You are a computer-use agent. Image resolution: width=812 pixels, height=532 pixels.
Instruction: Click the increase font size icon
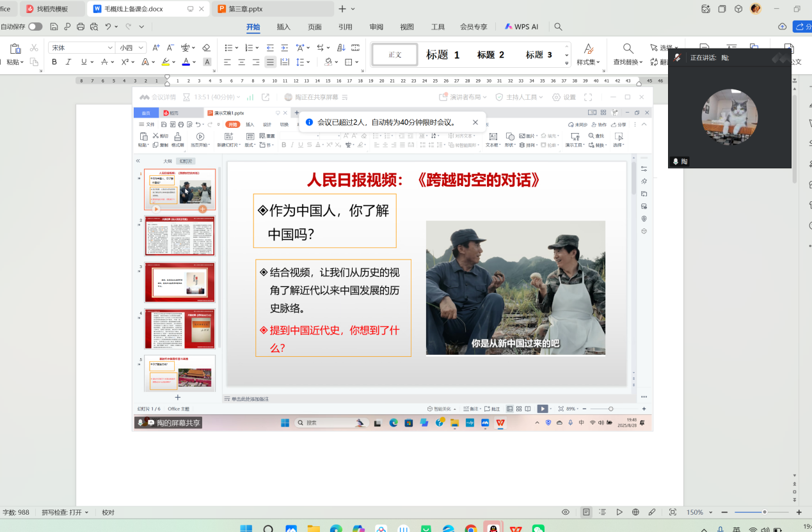(x=157, y=48)
